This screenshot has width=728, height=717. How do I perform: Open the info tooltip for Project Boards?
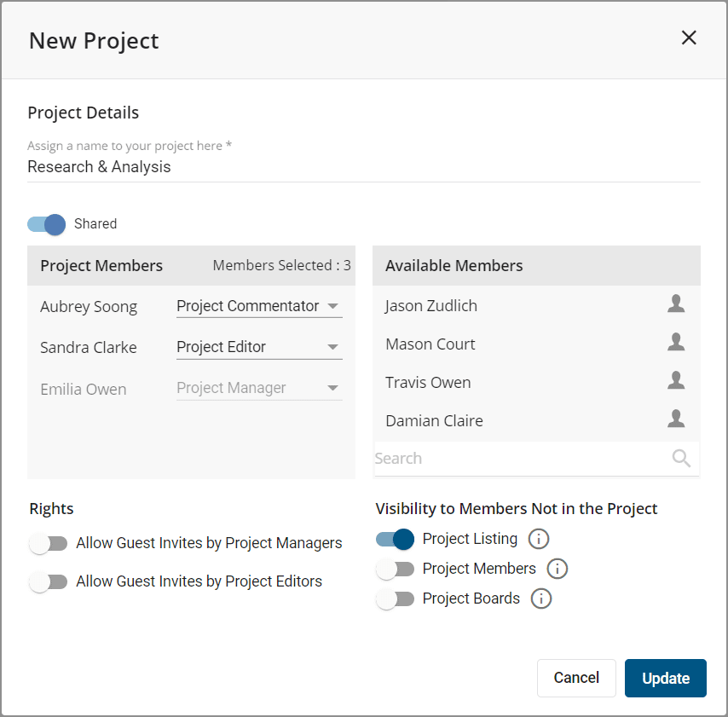pos(540,598)
